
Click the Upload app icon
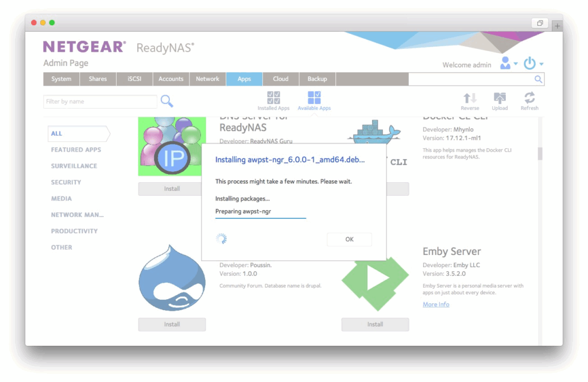click(500, 98)
